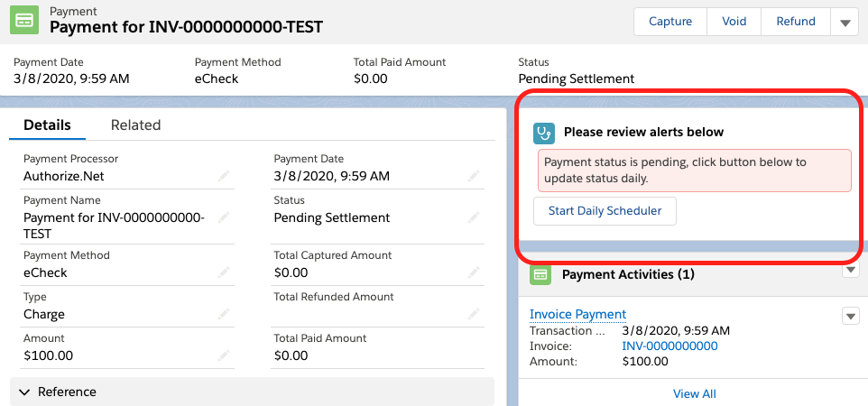This screenshot has height=406, width=868.
Task: Click pencil icon next to Payment Name
Action: point(224,217)
